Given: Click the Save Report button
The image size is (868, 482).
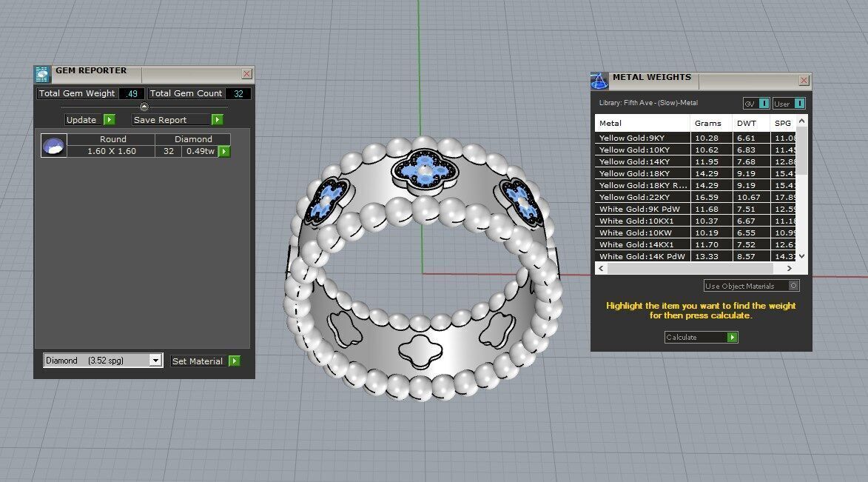Looking at the screenshot, I should tap(178, 120).
